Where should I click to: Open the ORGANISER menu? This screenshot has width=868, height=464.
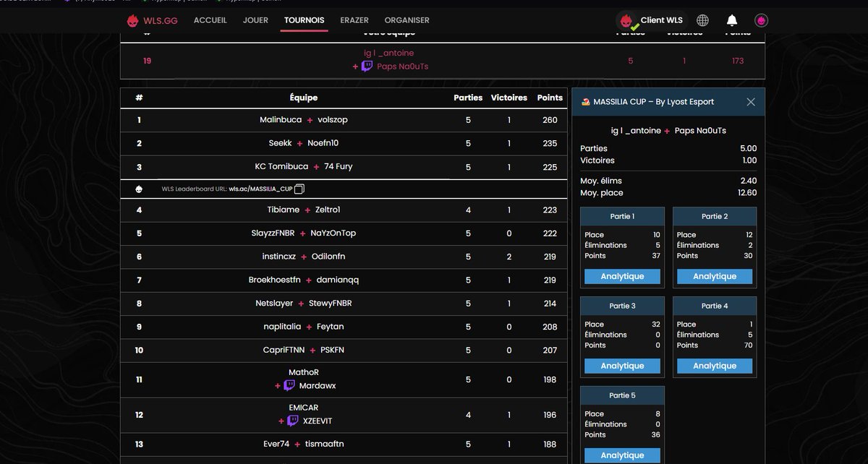coord(407,20)
